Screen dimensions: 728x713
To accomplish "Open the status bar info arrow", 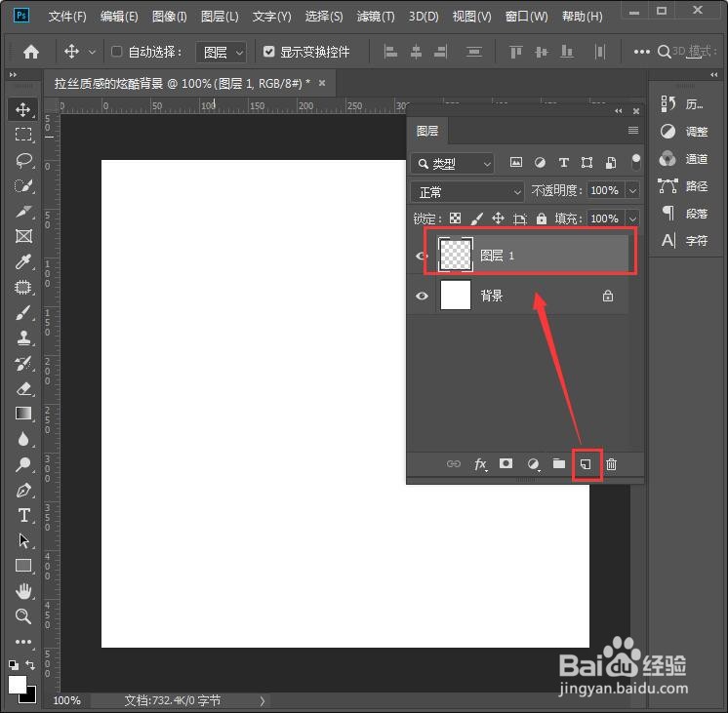I will coord(263,700).
